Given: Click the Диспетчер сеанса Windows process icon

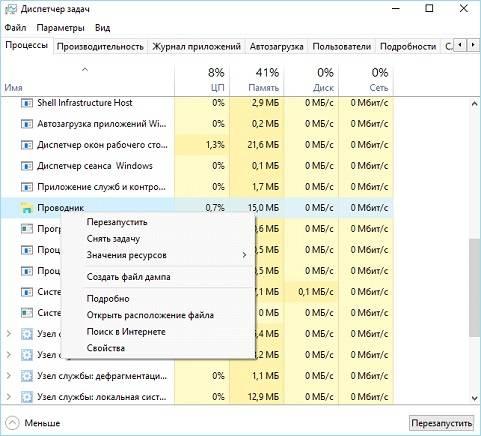Looking at the screenshot, I should point(27,166).
